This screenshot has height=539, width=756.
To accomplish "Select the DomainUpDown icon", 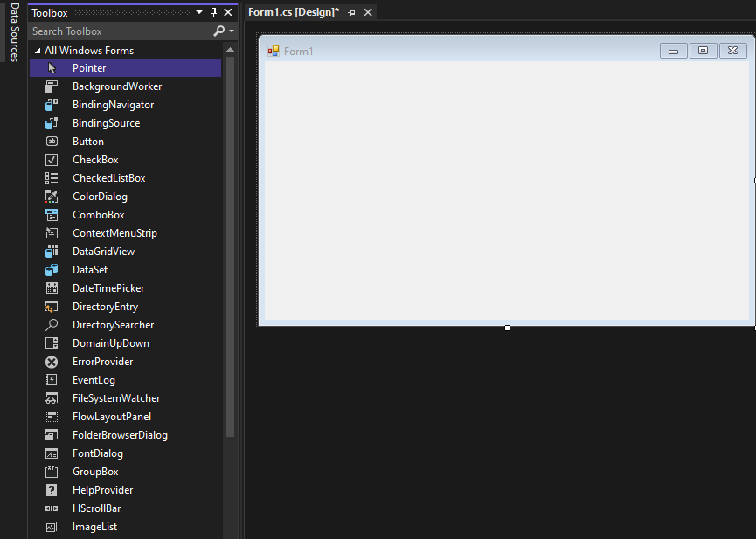I will point(52,342).
